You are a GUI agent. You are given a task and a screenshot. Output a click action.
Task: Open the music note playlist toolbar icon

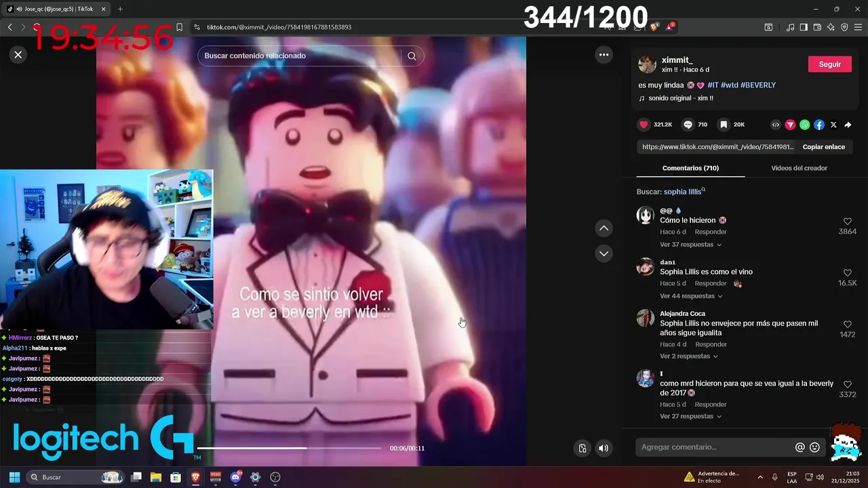pyautogui.click(x=790, y=27)
